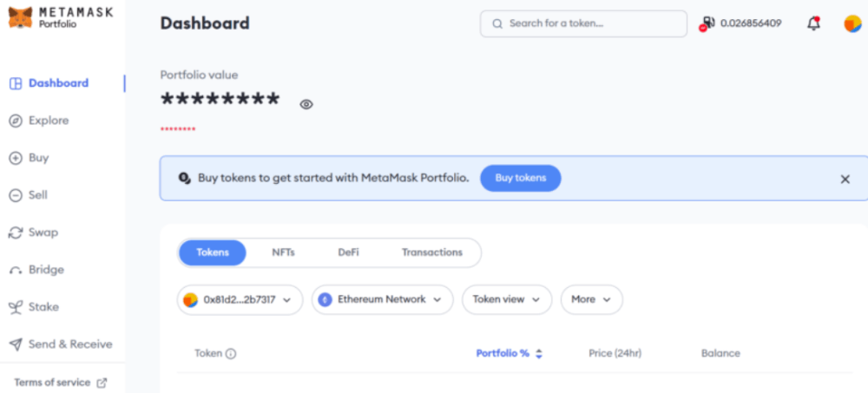Open Send & Receive in the sidebar
This screenshot has height=393, width=868.
(x=61, y=344)
